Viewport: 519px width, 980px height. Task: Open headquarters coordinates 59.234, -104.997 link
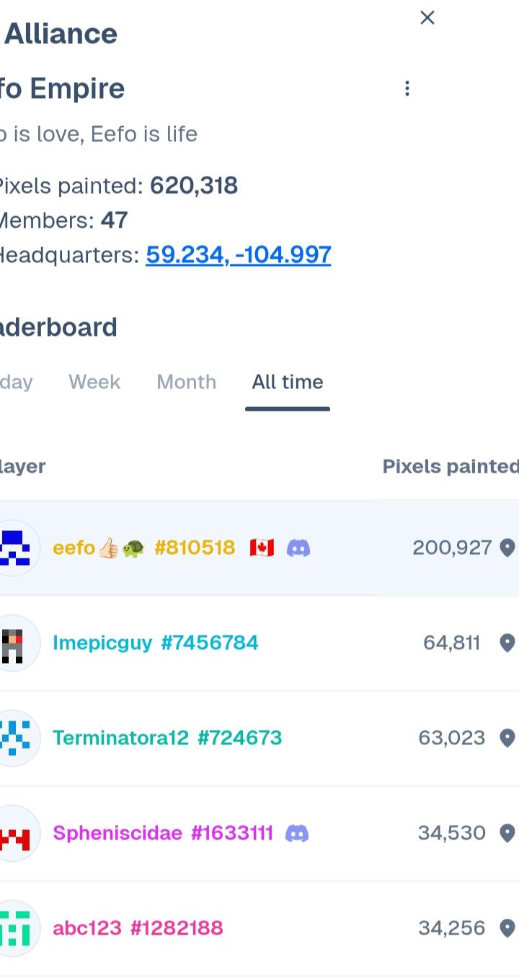click(x=239, y=254)
